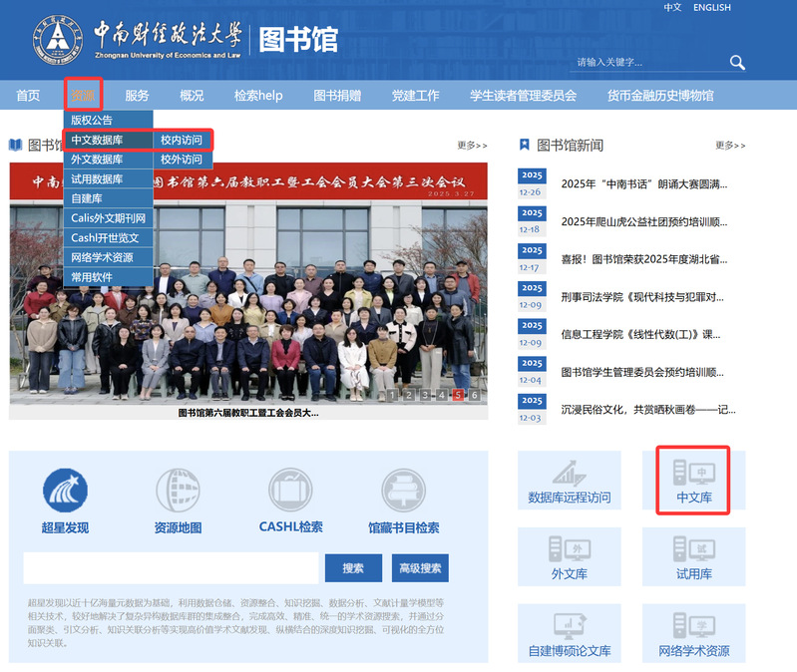The width and height of the screenshot is (797, 672).
Task: Open 数据库远程访问 tile
Action: (x=569, y=482)
